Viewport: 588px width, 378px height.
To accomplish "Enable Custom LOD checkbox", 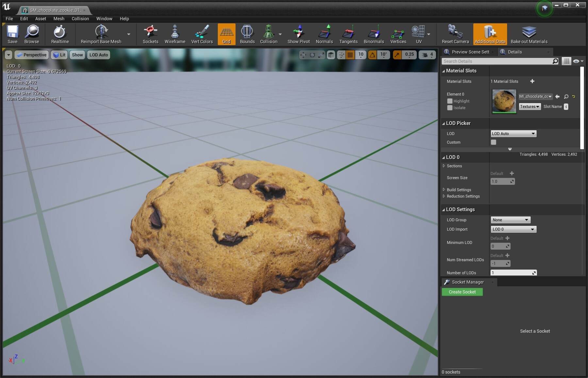I will pyautogui.click(x=493, y=142).
